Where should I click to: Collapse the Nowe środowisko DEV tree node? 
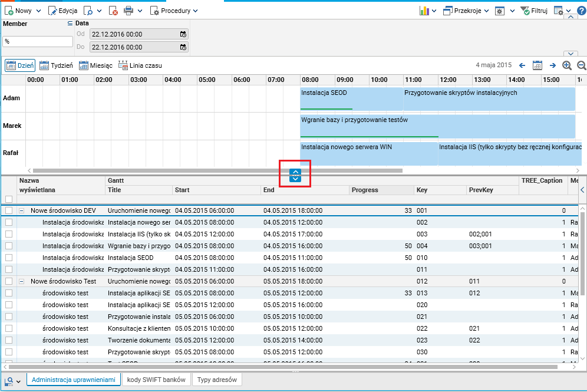22,210
